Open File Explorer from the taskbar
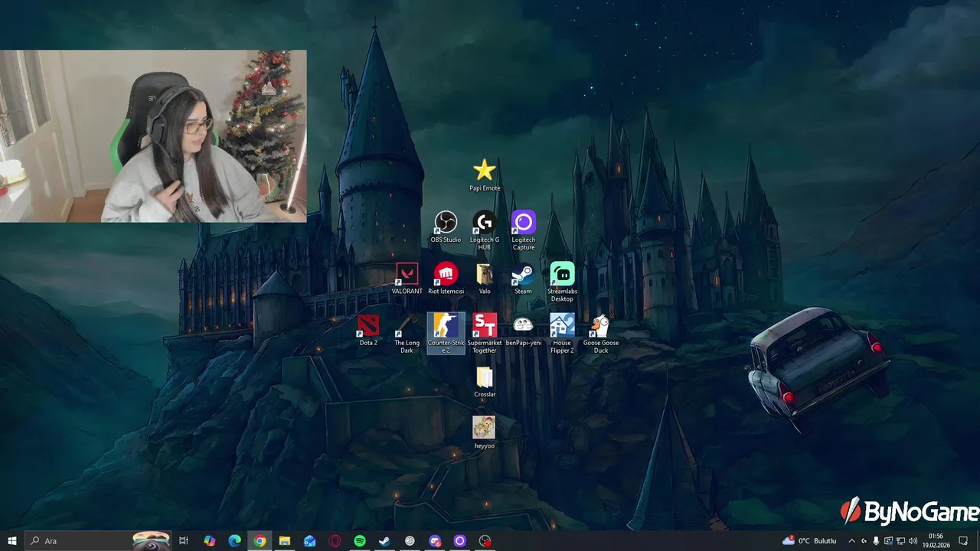This screenshot has width=980, height=551. [284, 541]
